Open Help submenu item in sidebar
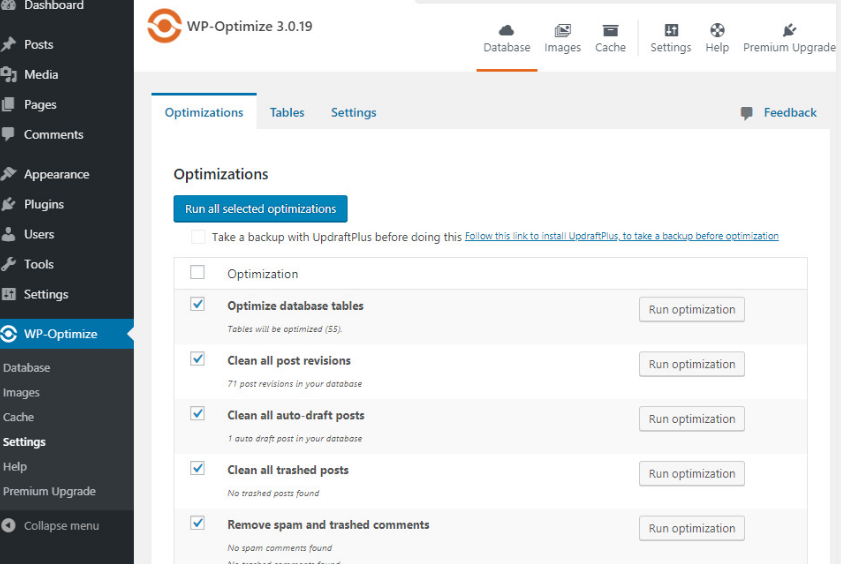 pos(14,466)
